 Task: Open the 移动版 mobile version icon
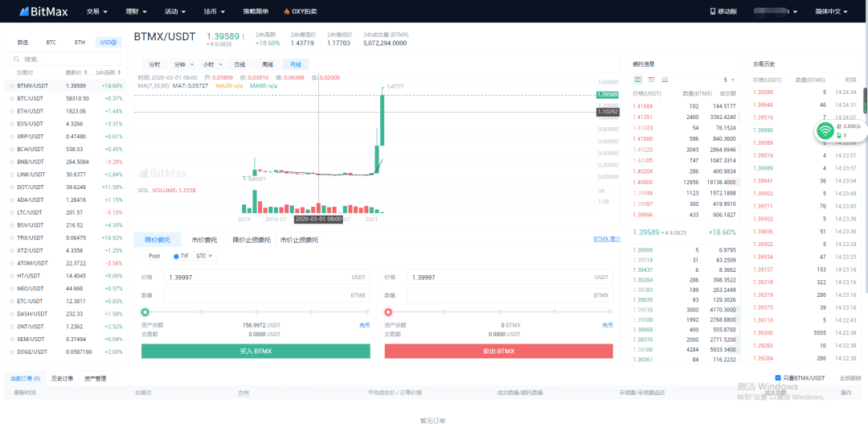click(x=713, y=11)
